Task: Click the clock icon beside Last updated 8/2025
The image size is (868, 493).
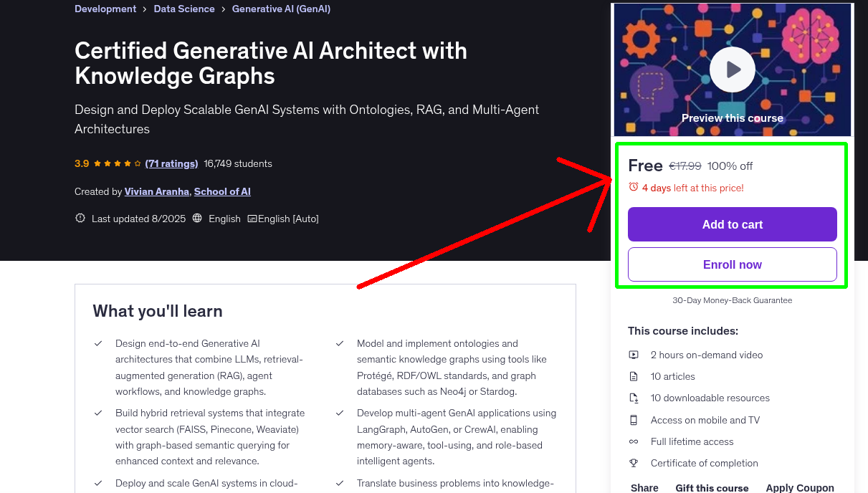Action: click(x=80, y=218)
